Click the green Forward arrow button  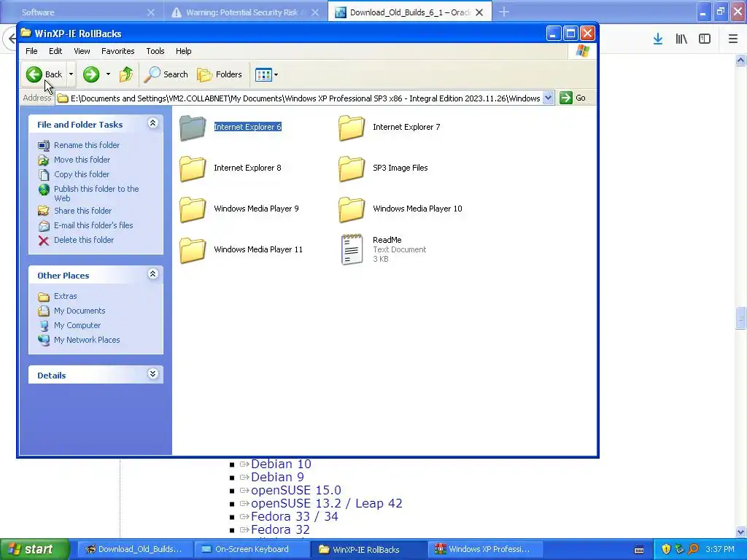pyautogui.click(x=91, y=74)
